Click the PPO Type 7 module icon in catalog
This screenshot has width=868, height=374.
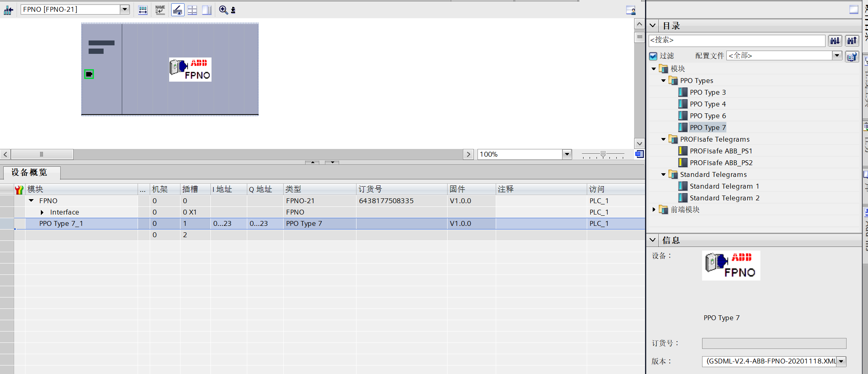point(683,127)
